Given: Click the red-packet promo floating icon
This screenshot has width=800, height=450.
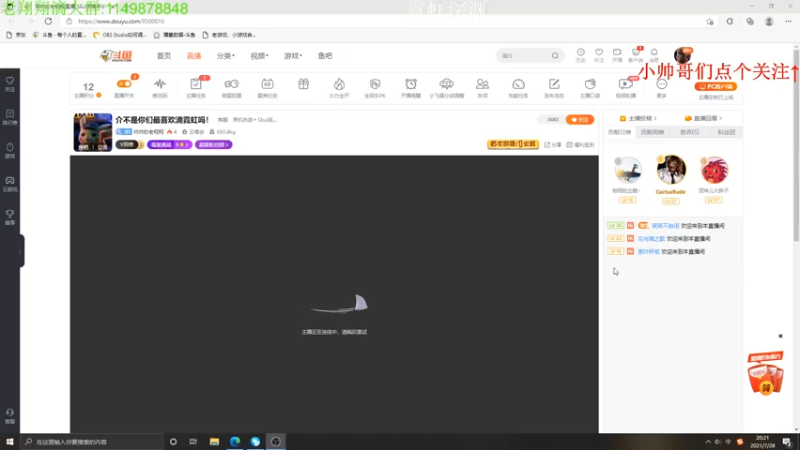Looking at the screenshot, I should [x=765, y=373].
